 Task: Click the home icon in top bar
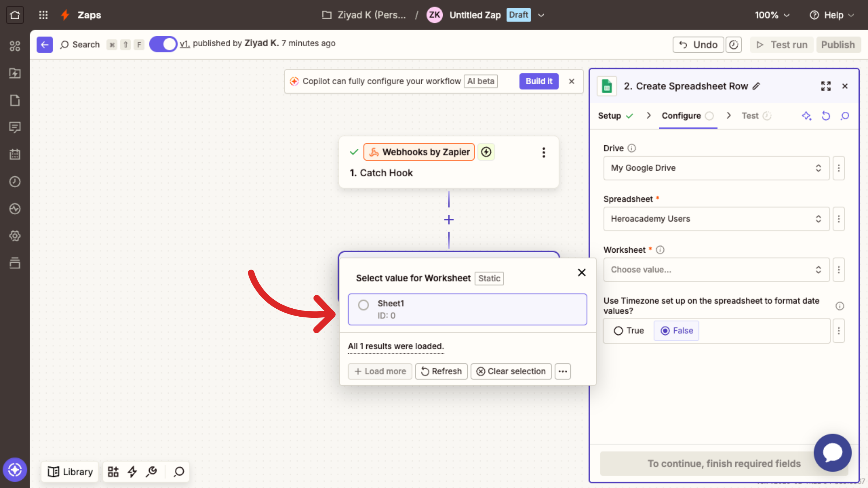click(x=15, y=15)
